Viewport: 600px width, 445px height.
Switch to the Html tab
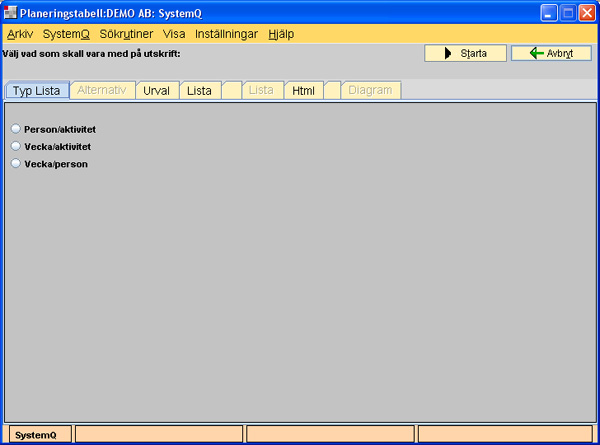click(x=303, y=91)
